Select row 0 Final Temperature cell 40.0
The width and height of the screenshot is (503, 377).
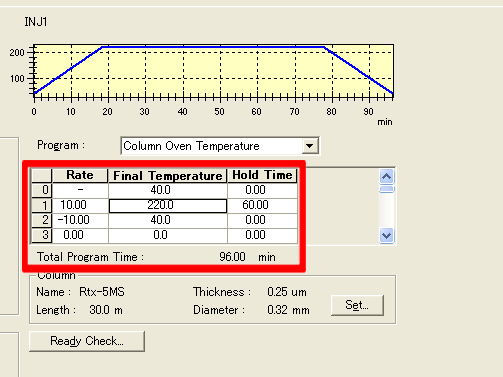click(x=168, y=190)
